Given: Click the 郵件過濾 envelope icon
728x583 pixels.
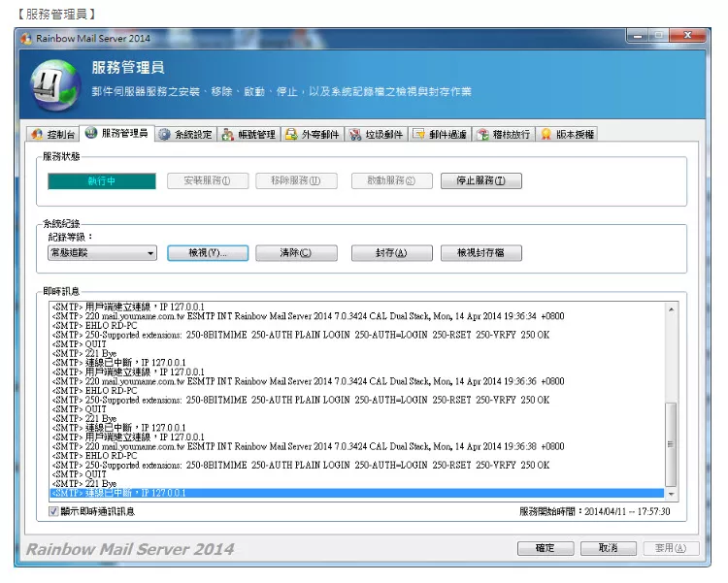Looking at the screenshot, I should pos(419,135).
